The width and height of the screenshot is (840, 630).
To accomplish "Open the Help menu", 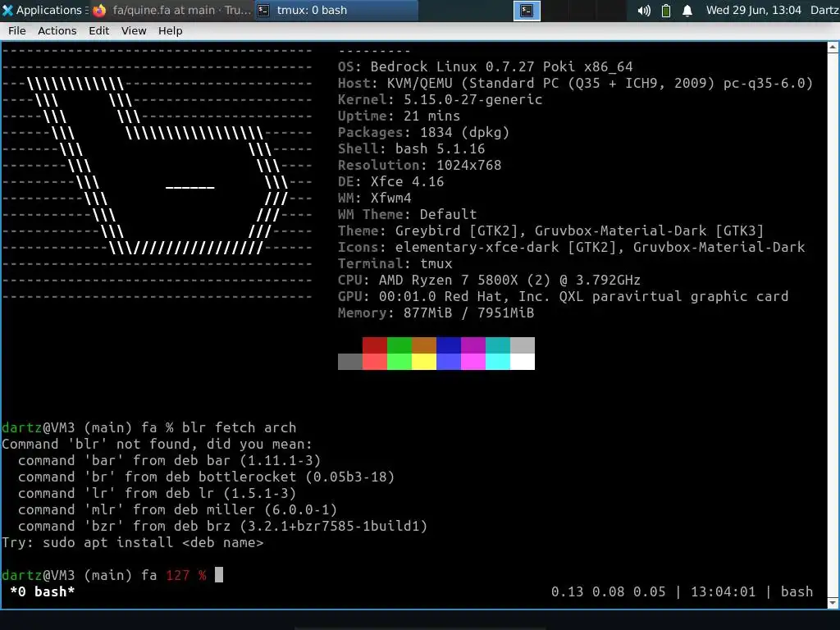I will coord(170,31).
